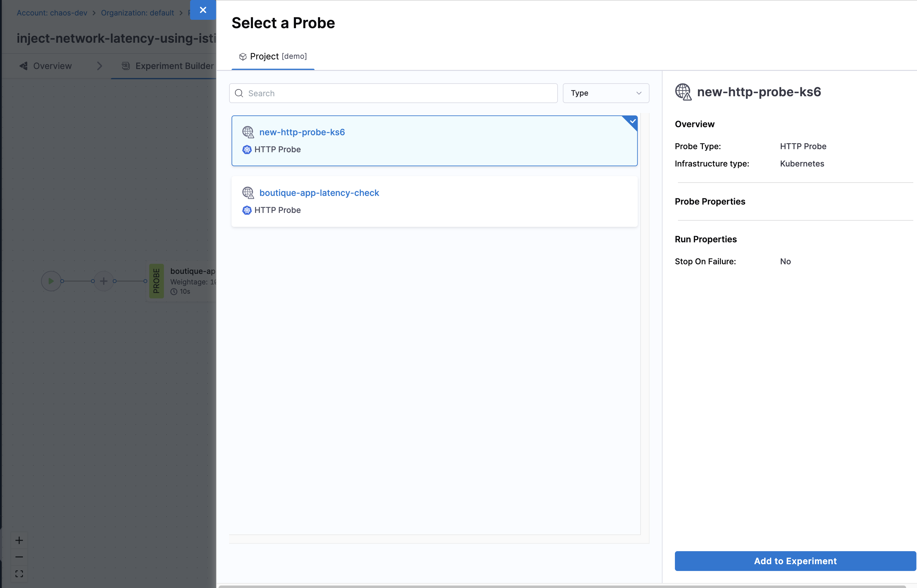
Task: Open the Type filter dropdown
Action: tap(605, 93)
